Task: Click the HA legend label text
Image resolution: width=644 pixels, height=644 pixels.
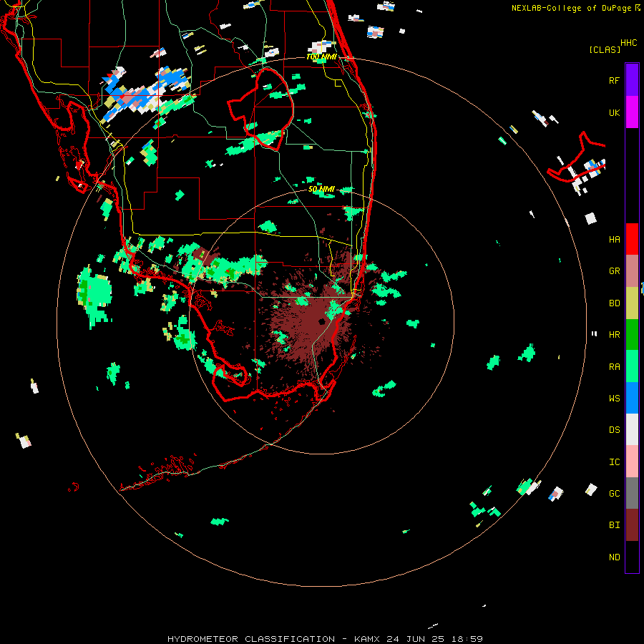Action: [614, 240]
